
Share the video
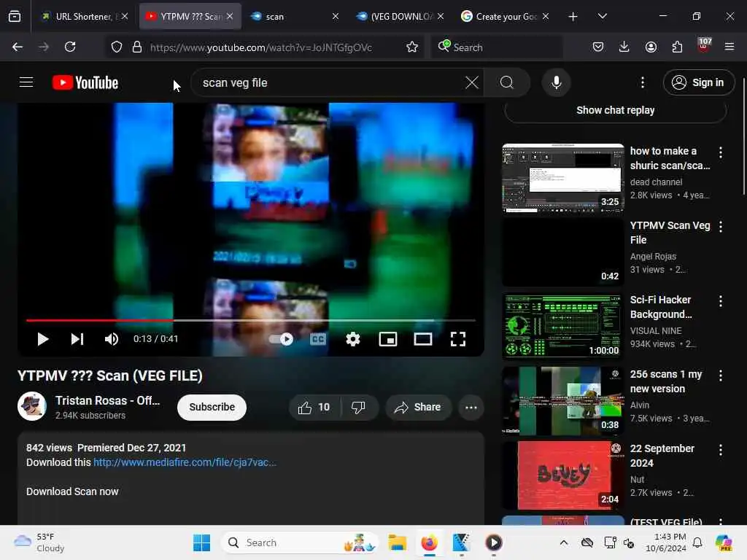tap(418, 407)
